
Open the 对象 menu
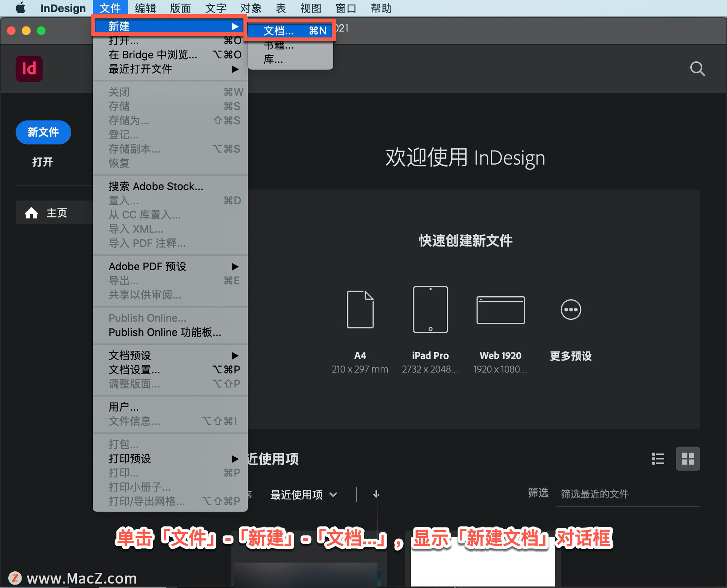251,8
